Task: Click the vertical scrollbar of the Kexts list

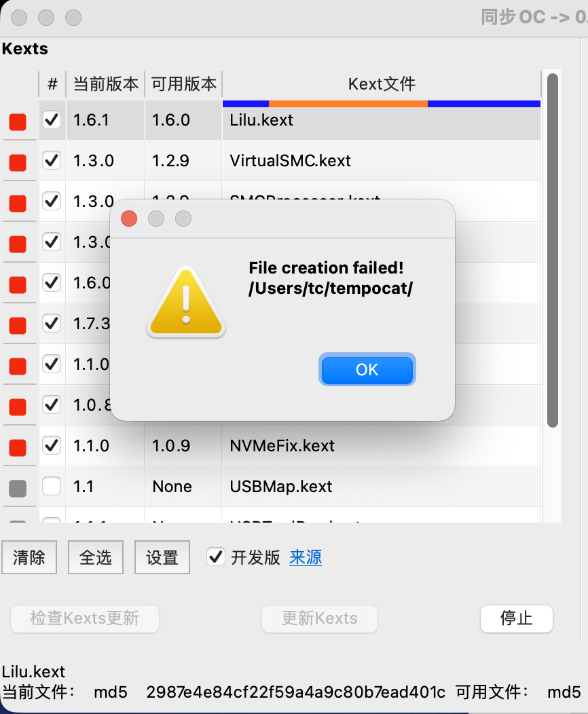Action: pyautogui.click(x=553, y=250)
